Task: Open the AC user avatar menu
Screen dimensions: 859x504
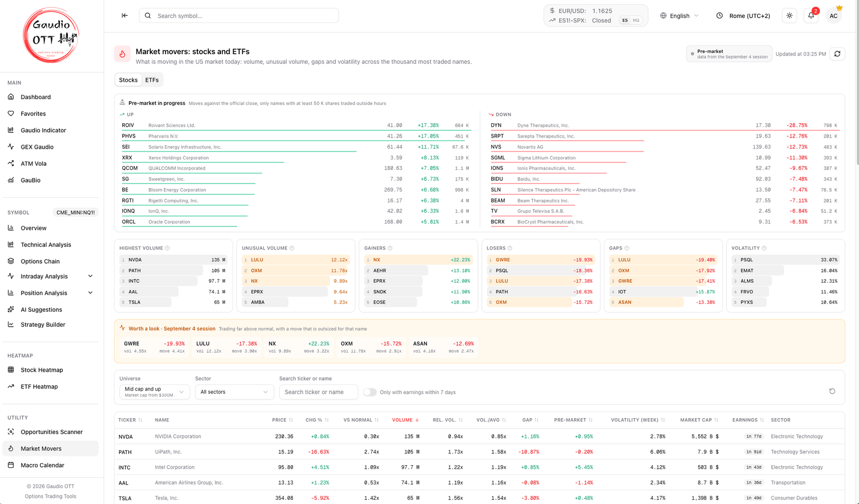Action: [x=833, y=16]
